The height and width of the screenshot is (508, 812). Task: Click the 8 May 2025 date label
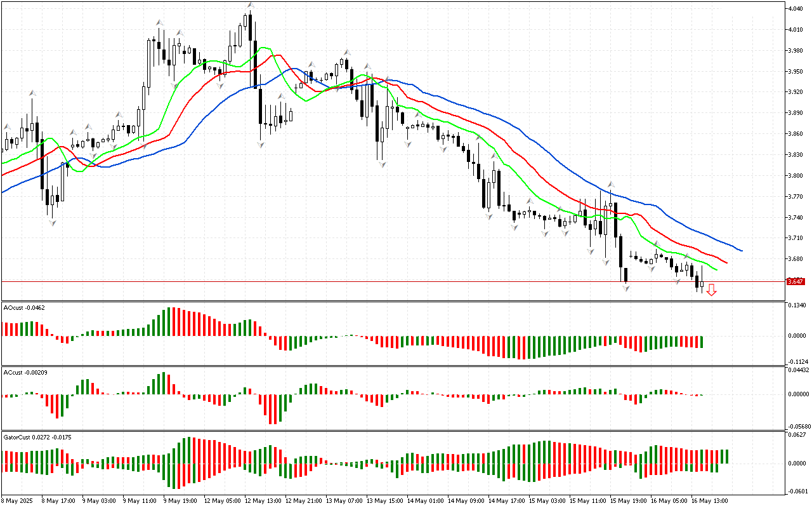18,500
